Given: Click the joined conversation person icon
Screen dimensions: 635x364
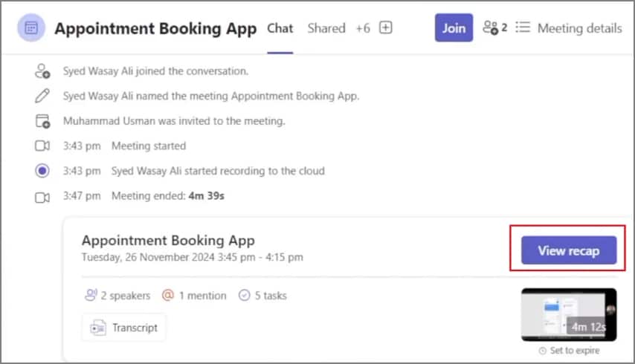Looking at the screenshot, I should [42, 71].
